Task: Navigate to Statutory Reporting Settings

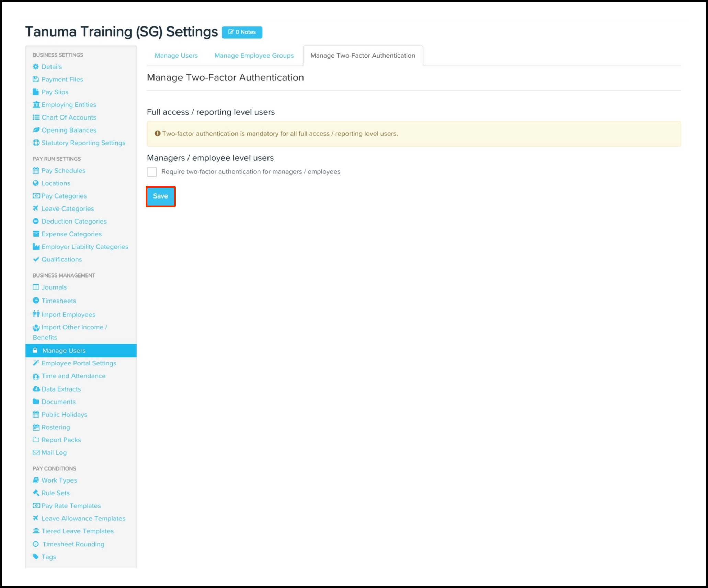Action: pos(83,143)
